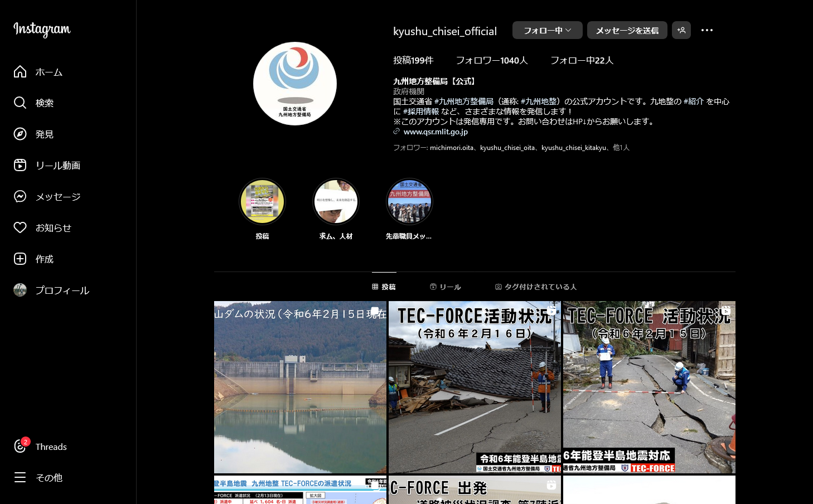Image resolution: width=813 pixels, height=504 pixels.
Task: Open Threads with 2 notifications
Action: pos(21,447)
